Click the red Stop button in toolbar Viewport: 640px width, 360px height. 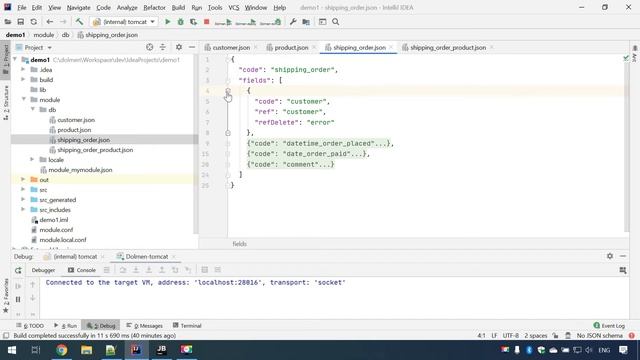coord(207,22)
